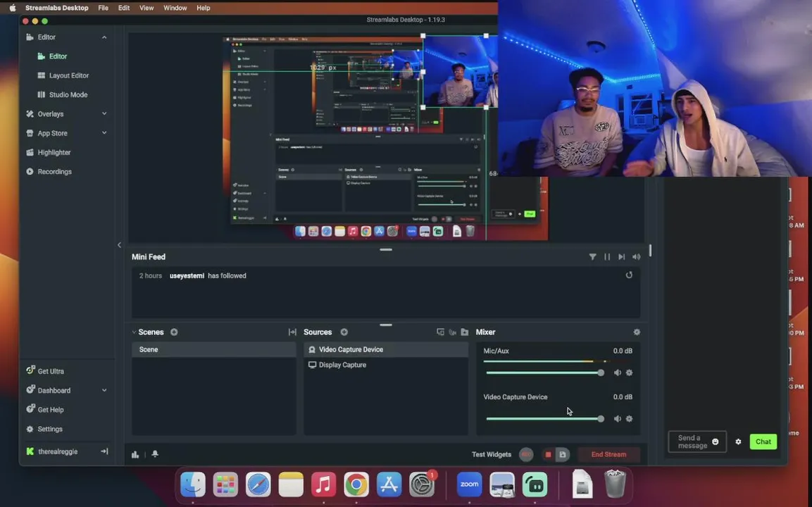Start recording with the REC button

pos(526,454)
